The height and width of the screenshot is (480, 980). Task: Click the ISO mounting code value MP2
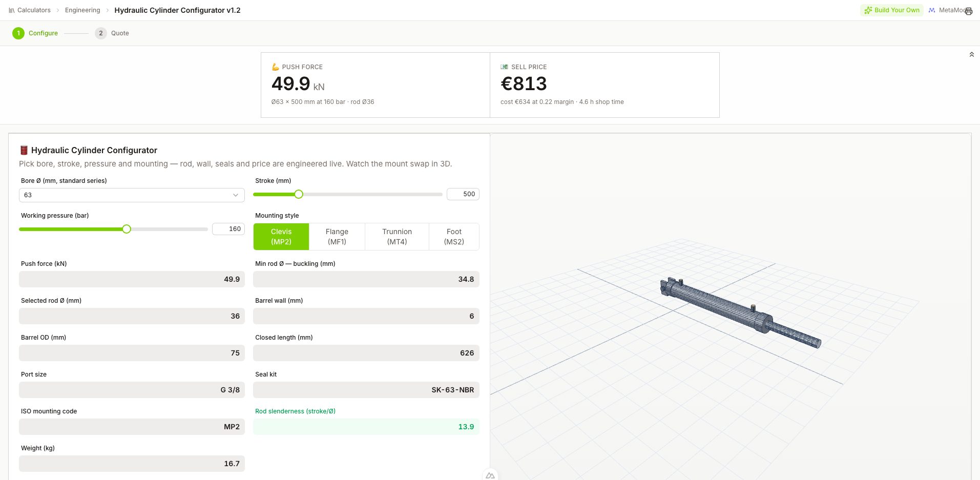point(132,427)
